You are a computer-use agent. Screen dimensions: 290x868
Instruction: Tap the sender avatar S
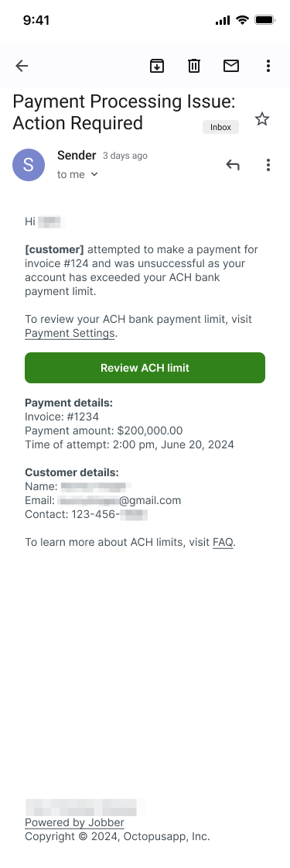coord(29,164)
